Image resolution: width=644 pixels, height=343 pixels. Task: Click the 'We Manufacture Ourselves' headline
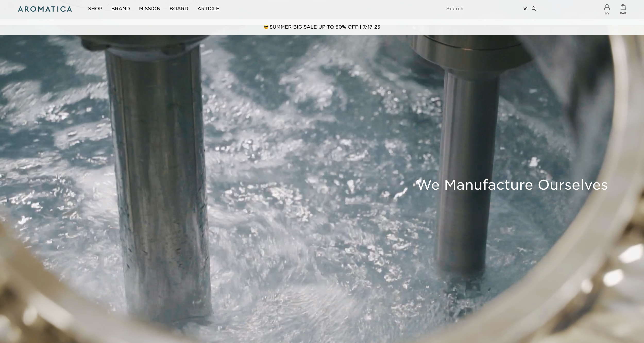click(512, 185)
